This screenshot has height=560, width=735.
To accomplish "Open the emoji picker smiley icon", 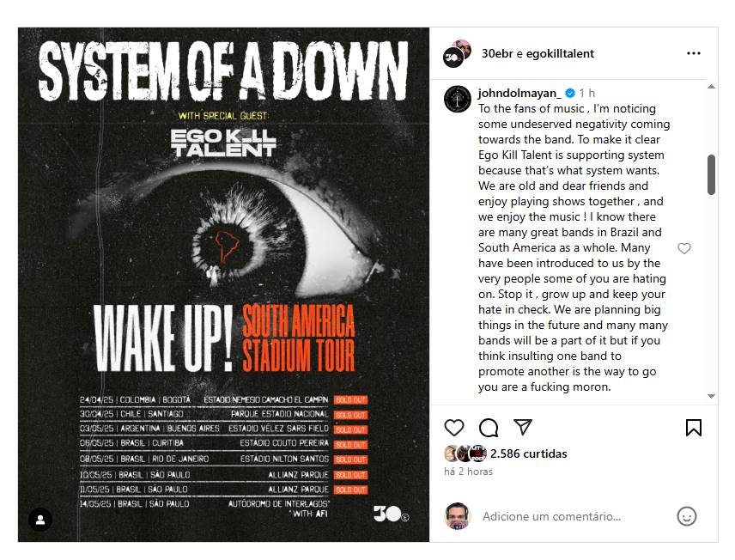I will (686, 516).
